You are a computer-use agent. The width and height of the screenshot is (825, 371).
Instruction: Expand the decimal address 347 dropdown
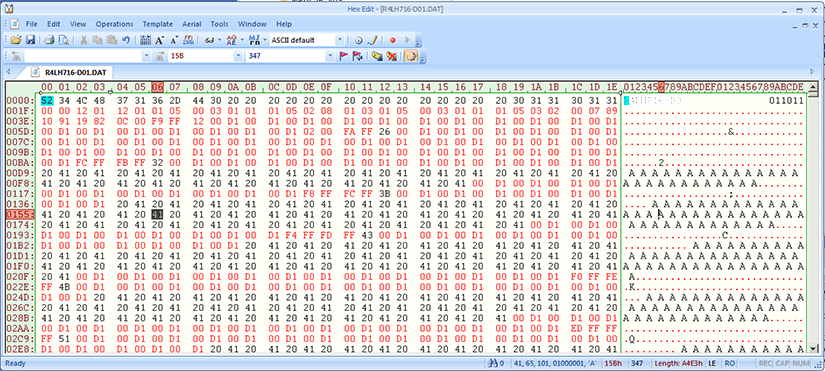330,56
